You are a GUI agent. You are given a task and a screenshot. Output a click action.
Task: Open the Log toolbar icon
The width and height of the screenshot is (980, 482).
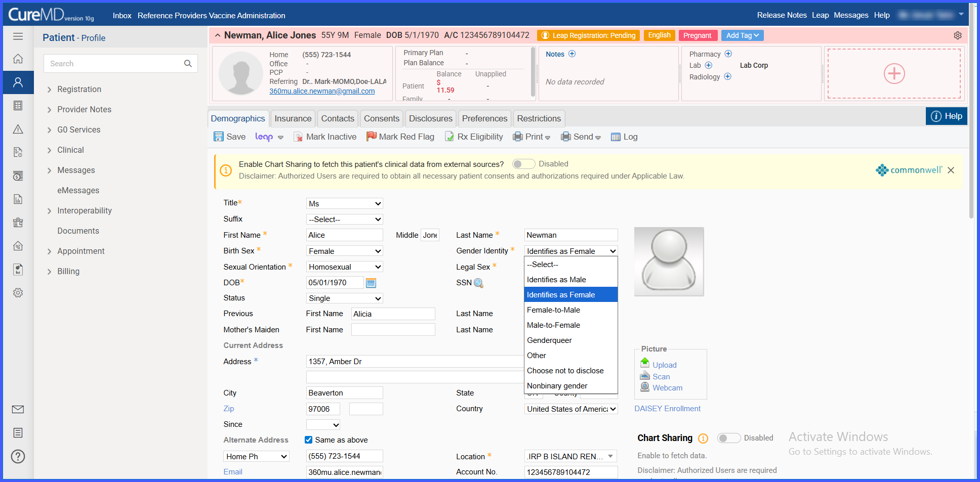[x=616, y=137]
